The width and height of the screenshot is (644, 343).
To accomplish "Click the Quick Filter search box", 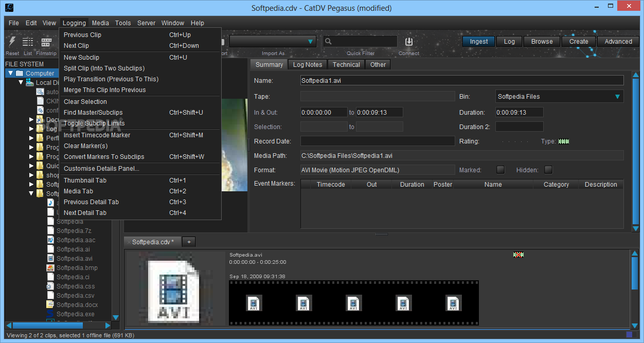I will (x=360, y=42).
